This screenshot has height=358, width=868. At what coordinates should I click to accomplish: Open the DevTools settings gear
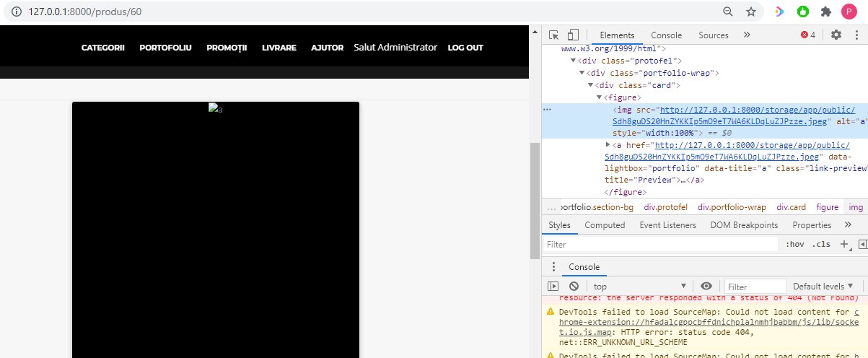tap(836, 35)
